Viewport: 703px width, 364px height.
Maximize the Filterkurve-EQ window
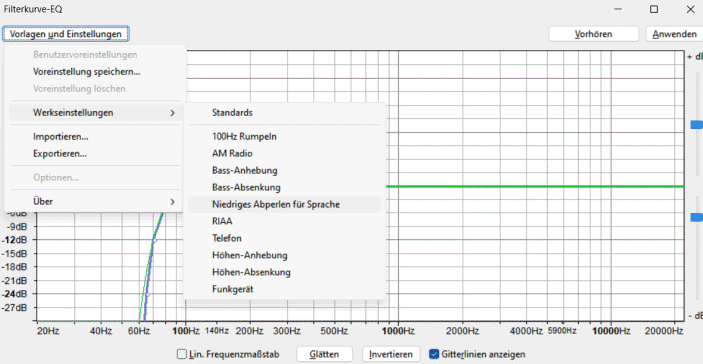(654, 9)
